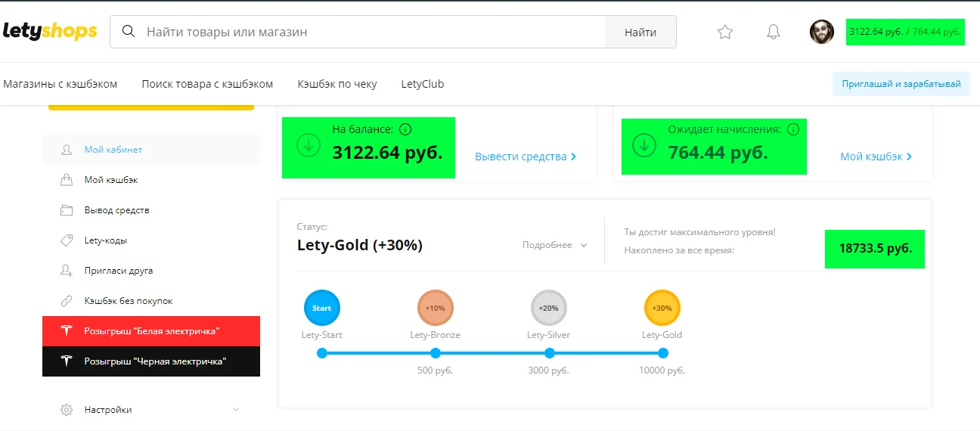This screenshot has width=980, height=431.
Task: Click the Мой кэшбэк link in pending card
Action: point(876,157)
